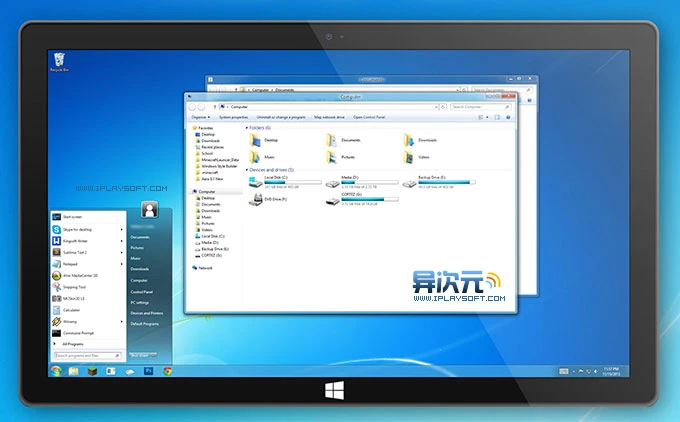Image resolution: width=680 pixels, height=422 pixels.
Task: Click Map network drive
Action: (330, 117)
